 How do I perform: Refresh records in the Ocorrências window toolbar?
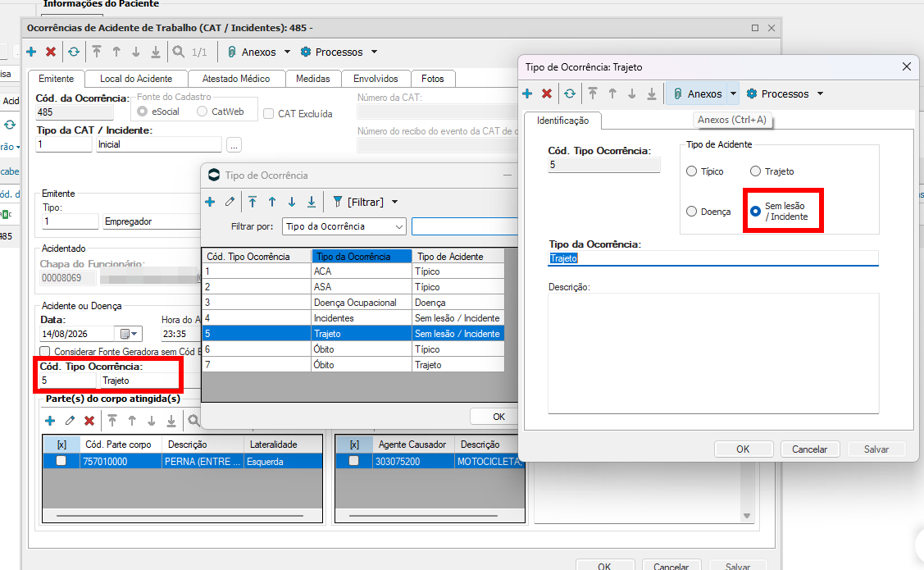pos(74,52)
